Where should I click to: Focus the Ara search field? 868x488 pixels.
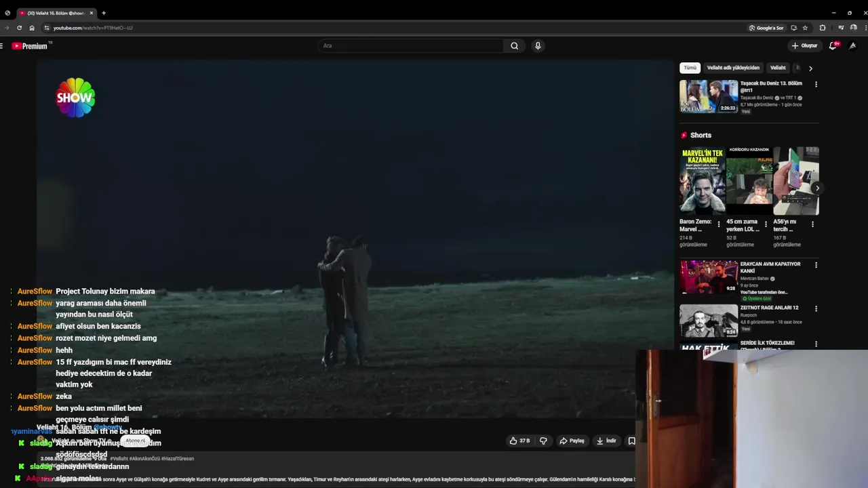click(411, 46)
